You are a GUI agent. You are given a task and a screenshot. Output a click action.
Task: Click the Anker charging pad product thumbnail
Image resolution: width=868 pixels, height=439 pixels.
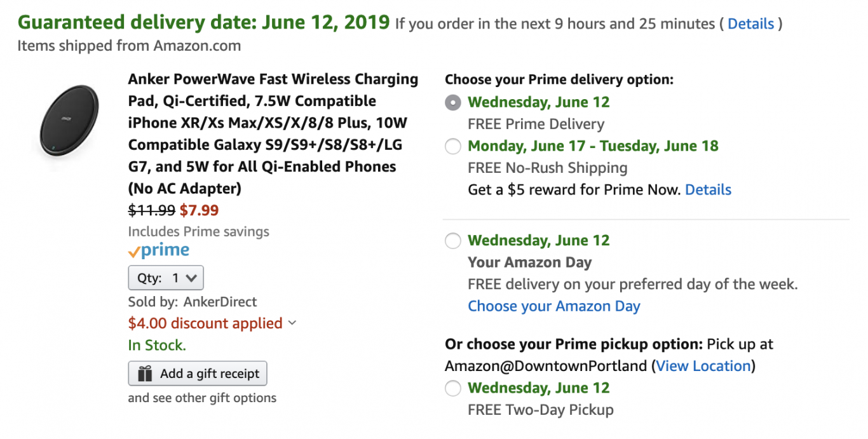coord(65,121)
